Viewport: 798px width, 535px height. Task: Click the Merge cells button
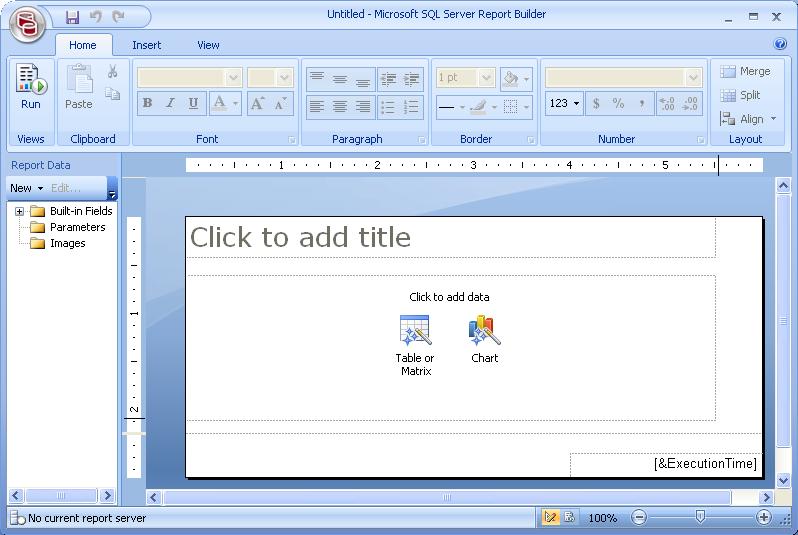(746, 71)
